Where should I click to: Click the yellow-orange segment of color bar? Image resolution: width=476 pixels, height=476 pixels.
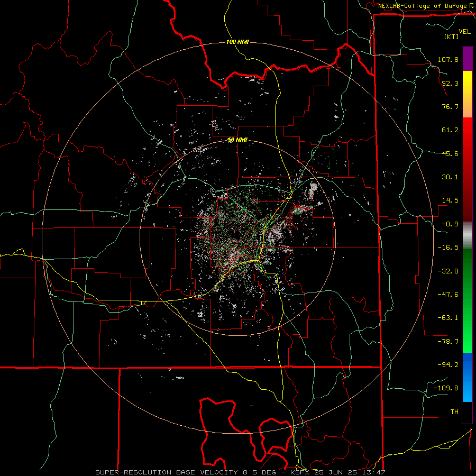pyautogui.click(x=467, y=94)
